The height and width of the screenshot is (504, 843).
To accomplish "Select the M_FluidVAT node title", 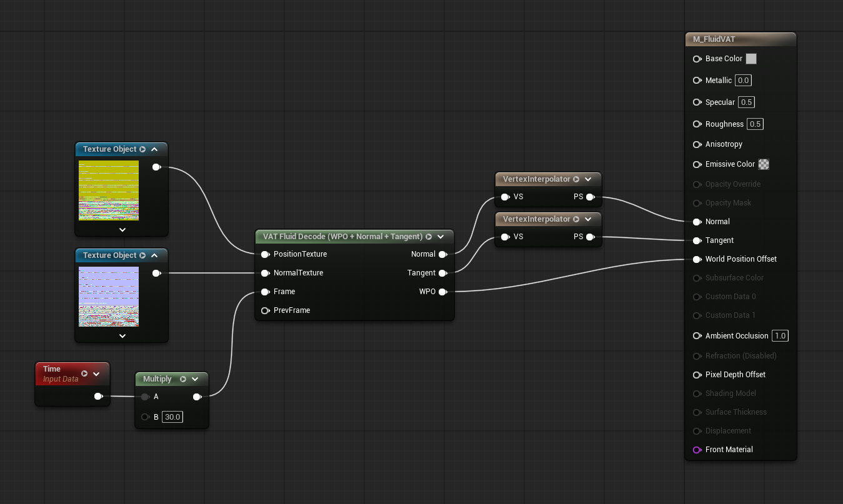I will [x=714, y=39].
